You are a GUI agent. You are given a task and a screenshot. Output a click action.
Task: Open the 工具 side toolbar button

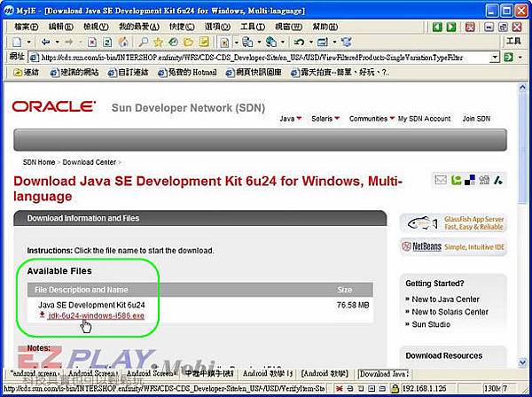[x=513, y=42]
